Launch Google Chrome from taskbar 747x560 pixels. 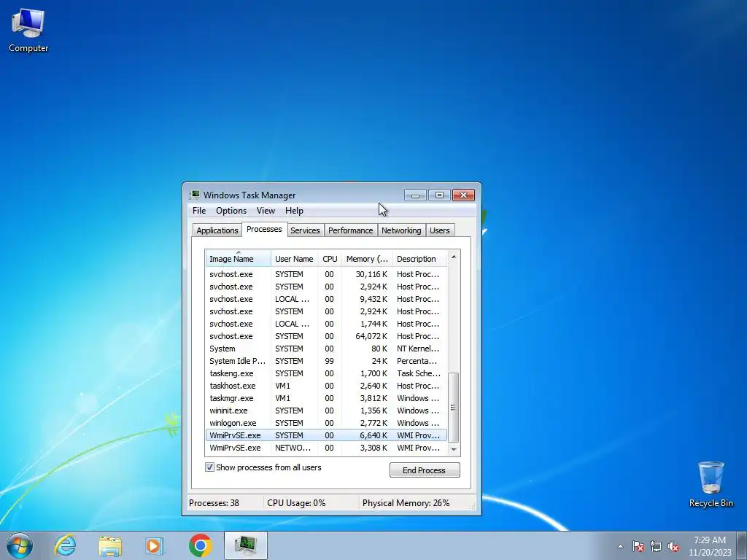(200, 545)
